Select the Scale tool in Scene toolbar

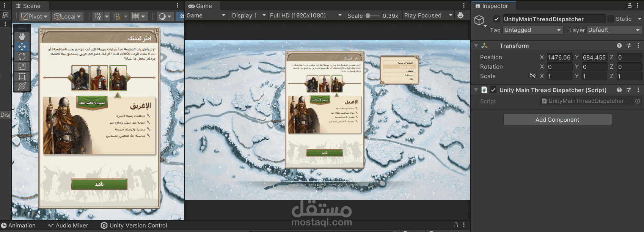22,66
